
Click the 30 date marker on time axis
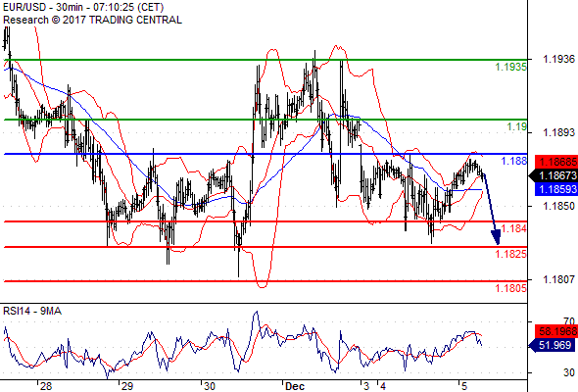click(x=210, y=386)
